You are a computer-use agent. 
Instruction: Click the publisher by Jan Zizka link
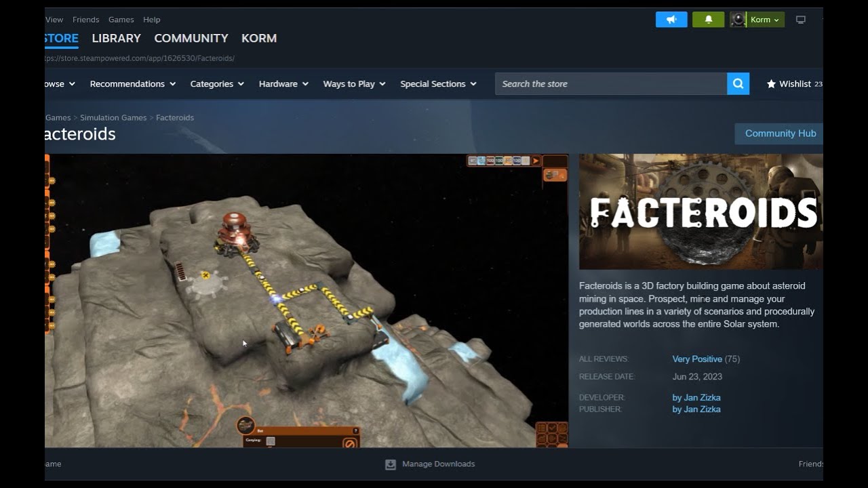[696, 409]
